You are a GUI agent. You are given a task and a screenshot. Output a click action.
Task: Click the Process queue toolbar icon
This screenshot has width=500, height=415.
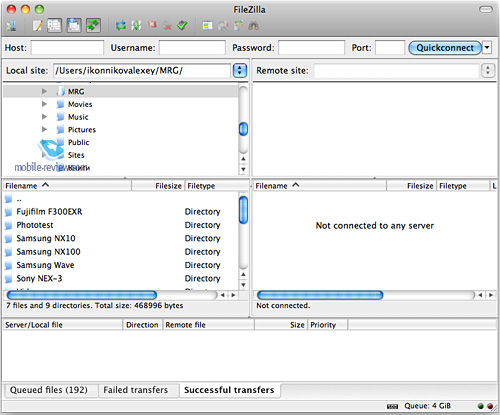point(136,26)
